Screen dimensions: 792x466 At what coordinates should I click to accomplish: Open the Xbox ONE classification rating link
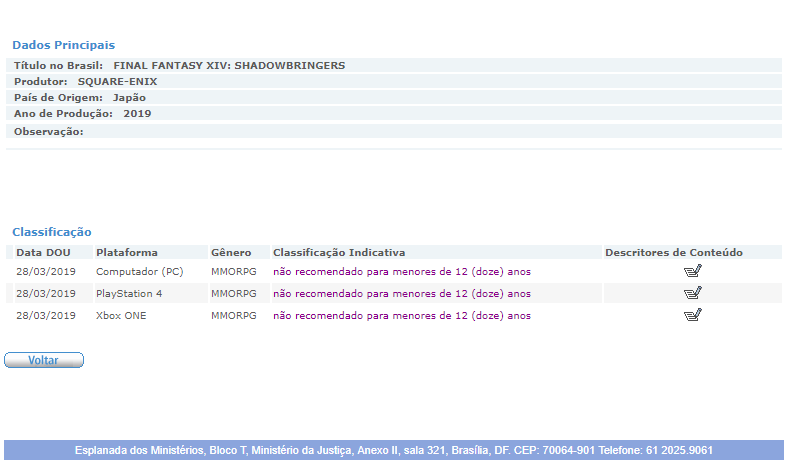[402, 316]
